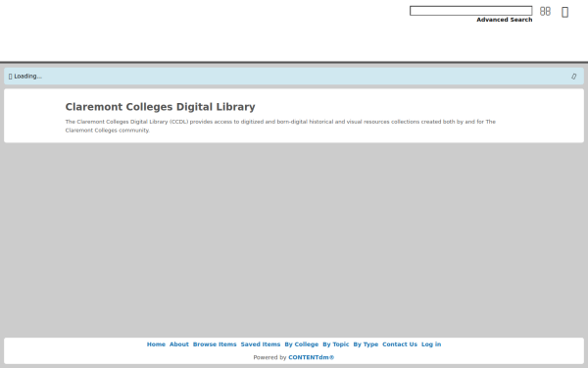Screen dimensions: 588x368
Task: Browse collections By Topic
Action: (x=335, y=344)
